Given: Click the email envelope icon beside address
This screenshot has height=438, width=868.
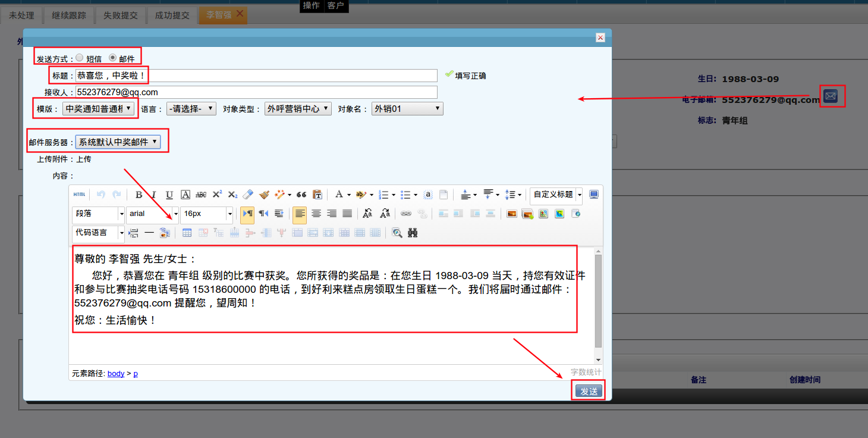Looking at the screenshot, I should pyautogui.click(x=831, y=96).
